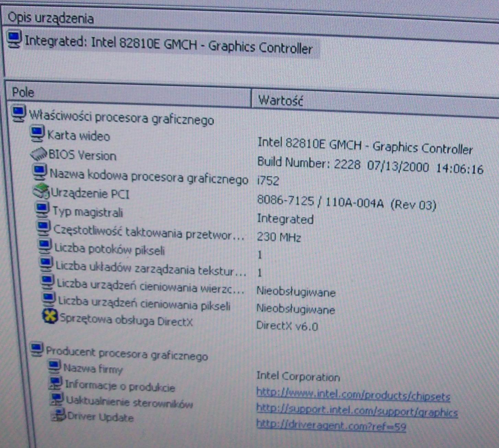
Task: Select the Liczba układów zarządzania tekstur label
Action: pyautogui.click(x=151, y=269)
